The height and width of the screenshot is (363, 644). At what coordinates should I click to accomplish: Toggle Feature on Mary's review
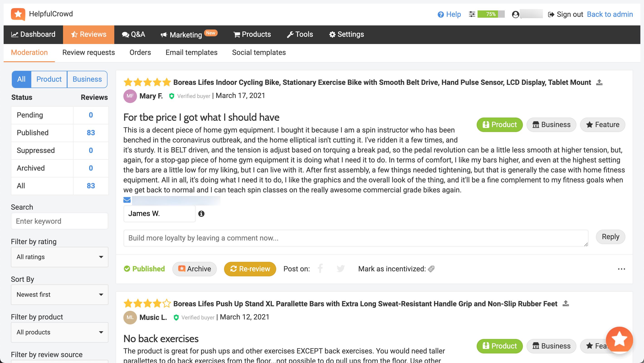[603, 125]
